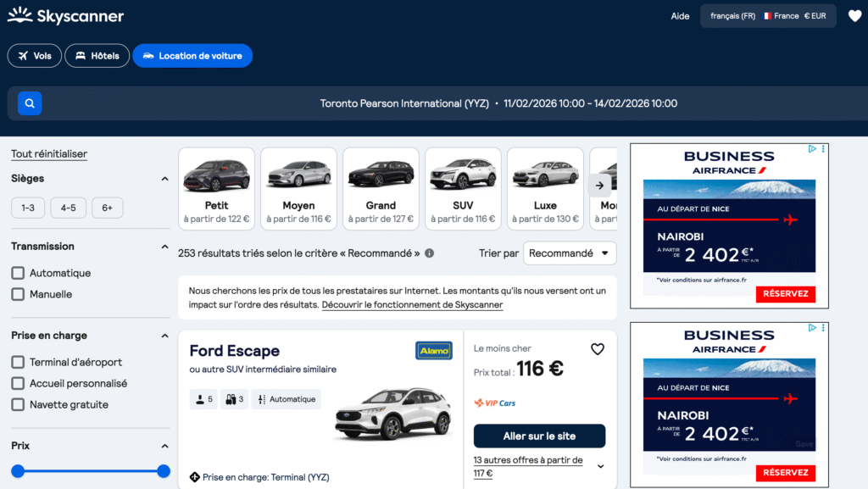868x489 pixels.
Task: Choose the Grand car category
Action: (x=381, y=189)
